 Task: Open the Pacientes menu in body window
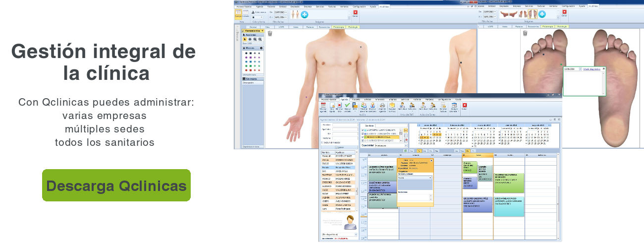(271, 6)
